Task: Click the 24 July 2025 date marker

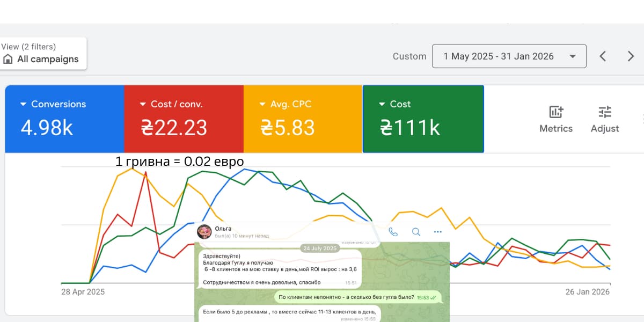Action: pos(319,248)
